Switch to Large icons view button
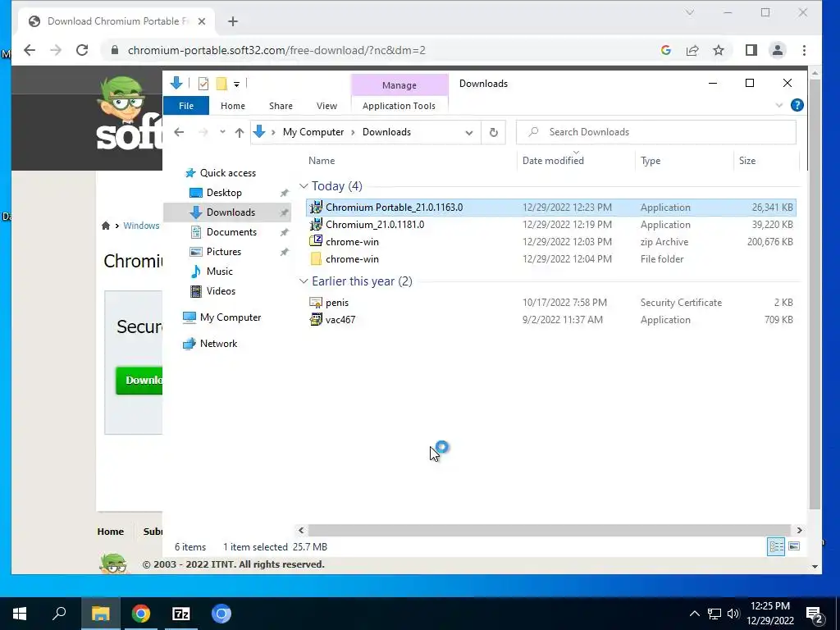The height and width of the screenshot is (630, 840). pos(794,546)
